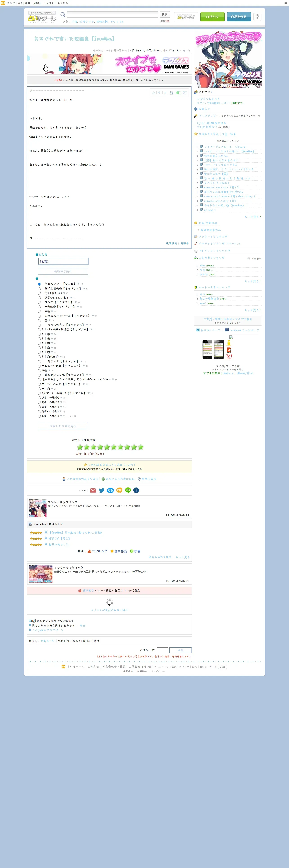Select the 気持ちいい?【女王蜂】 radio button
289x868 pixels.
39,284
